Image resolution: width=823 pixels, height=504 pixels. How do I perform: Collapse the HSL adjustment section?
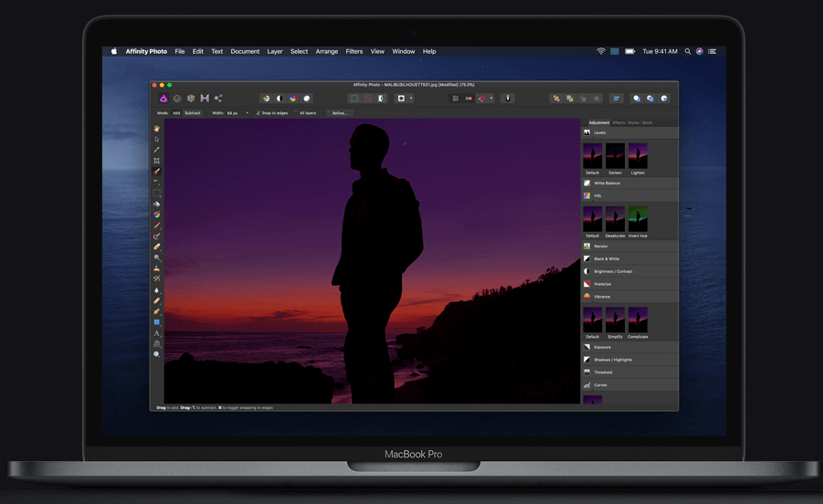pyautogui.click(x=630, y=195)
